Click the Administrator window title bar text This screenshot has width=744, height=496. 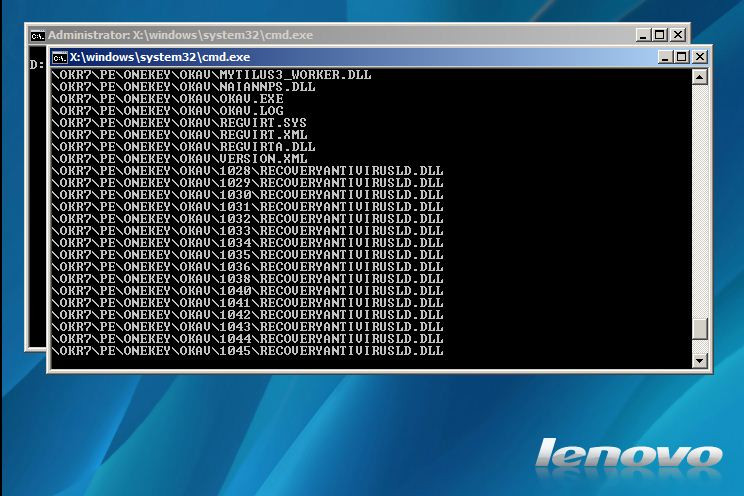coord(180,36)
